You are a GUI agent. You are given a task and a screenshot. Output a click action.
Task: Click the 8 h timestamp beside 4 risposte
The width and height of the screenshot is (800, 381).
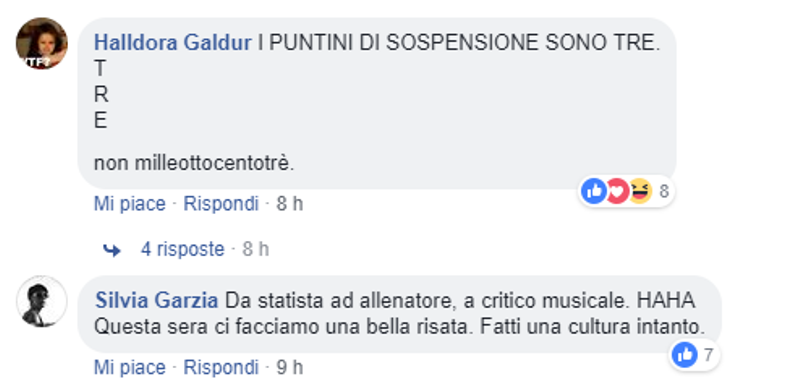pyautogui.click(x=256, y=249)
